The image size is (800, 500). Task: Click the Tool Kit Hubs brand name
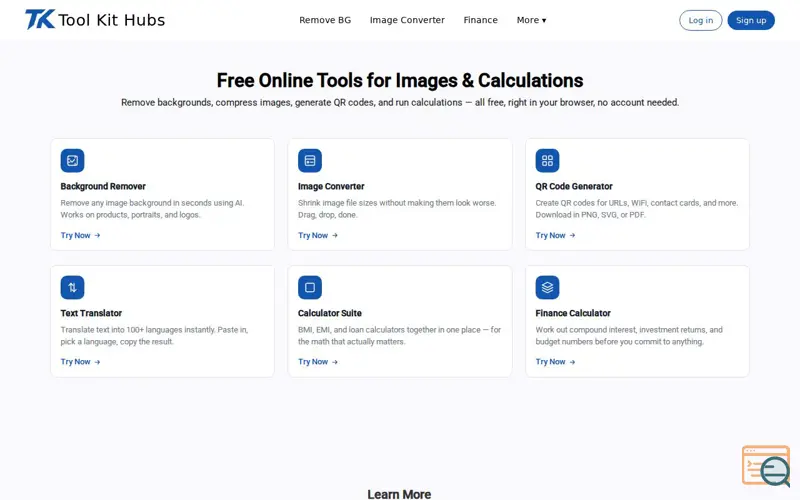click(112, 20)
